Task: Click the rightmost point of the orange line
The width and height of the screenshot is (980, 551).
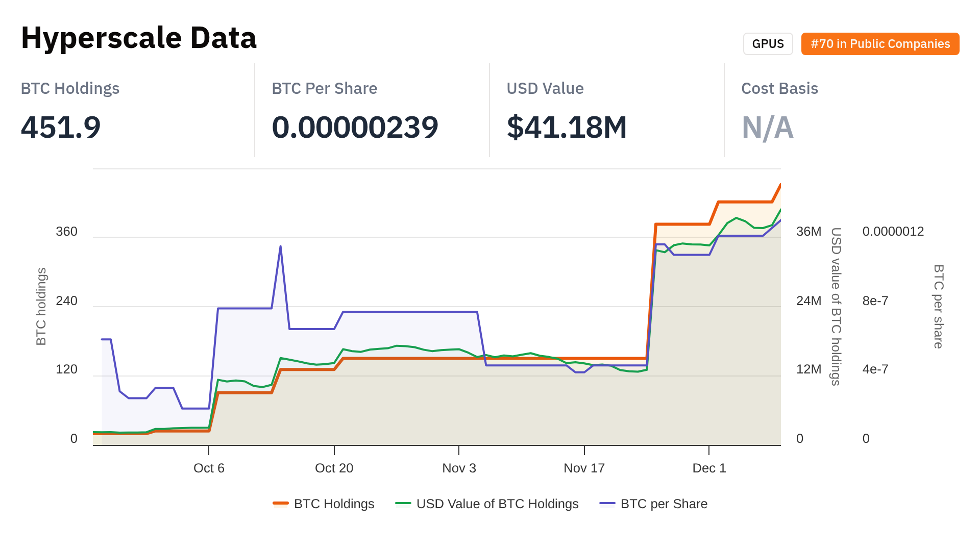Action: (x=780, y=185)
